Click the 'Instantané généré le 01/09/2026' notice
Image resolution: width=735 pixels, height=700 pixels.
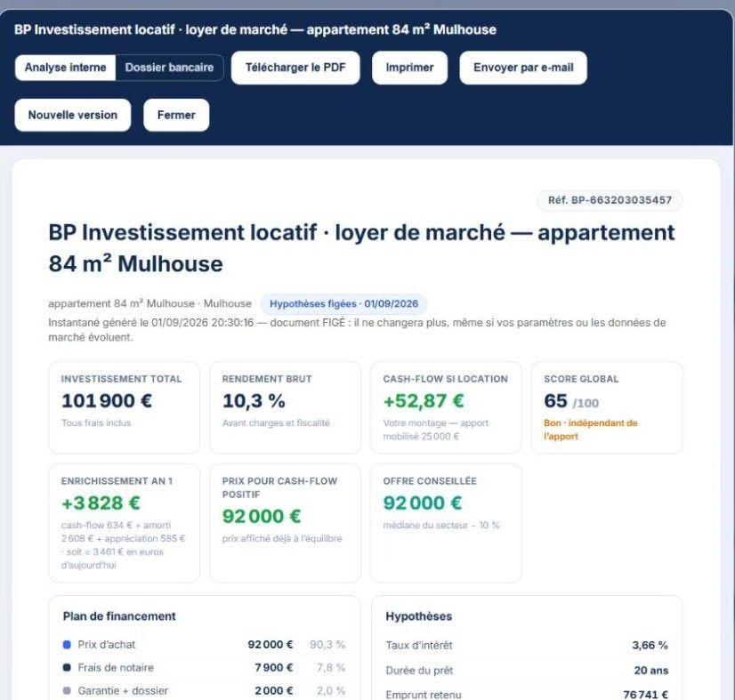357,330
